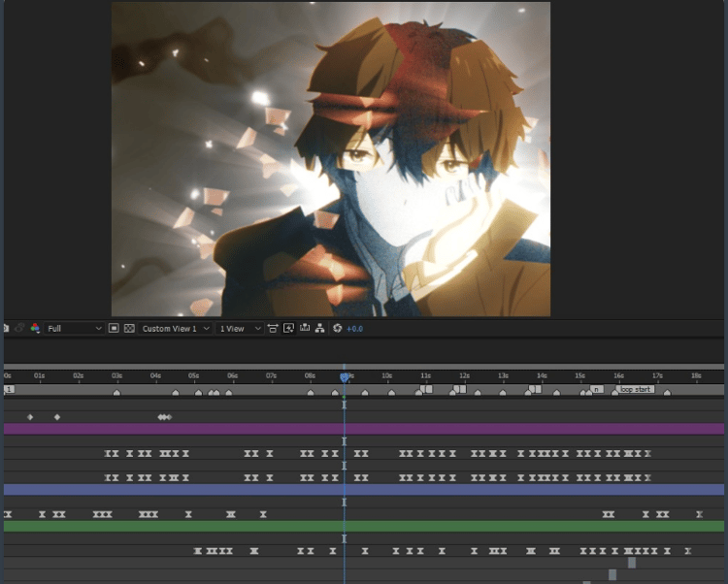
Task: Toggle the Region of Interest button
Action: point(114,329)
